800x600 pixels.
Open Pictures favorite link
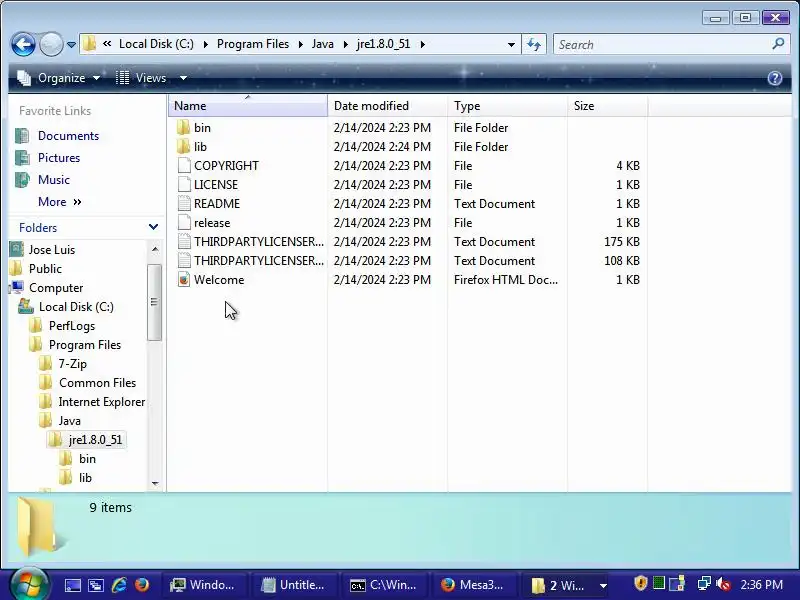(x=59, y=158)
